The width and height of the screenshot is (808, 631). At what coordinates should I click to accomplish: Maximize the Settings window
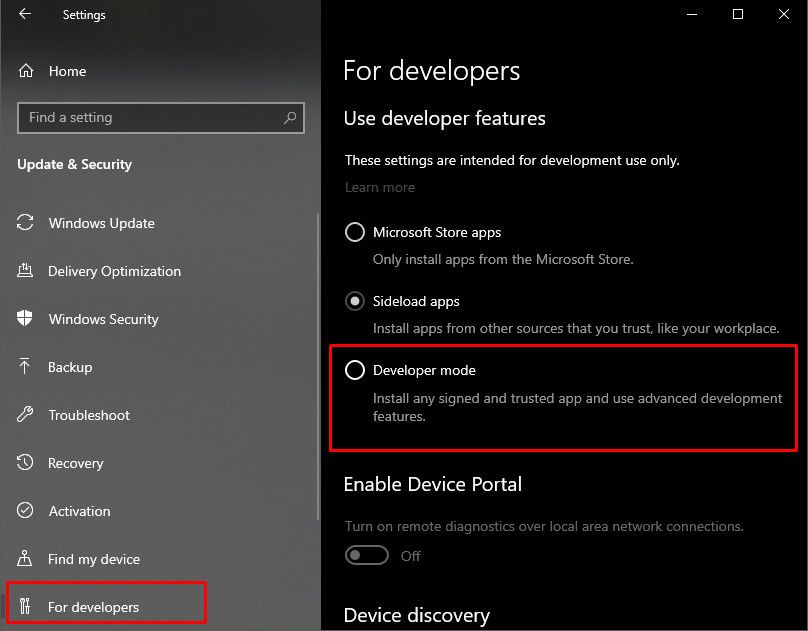pyautogui.click(x=738, y=15)
